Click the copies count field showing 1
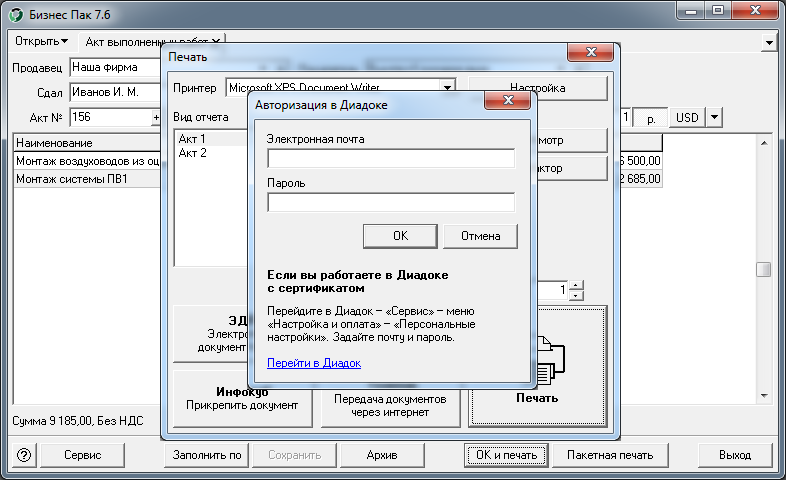The height and width of the screenshot is (480, 786). point(552,290)
